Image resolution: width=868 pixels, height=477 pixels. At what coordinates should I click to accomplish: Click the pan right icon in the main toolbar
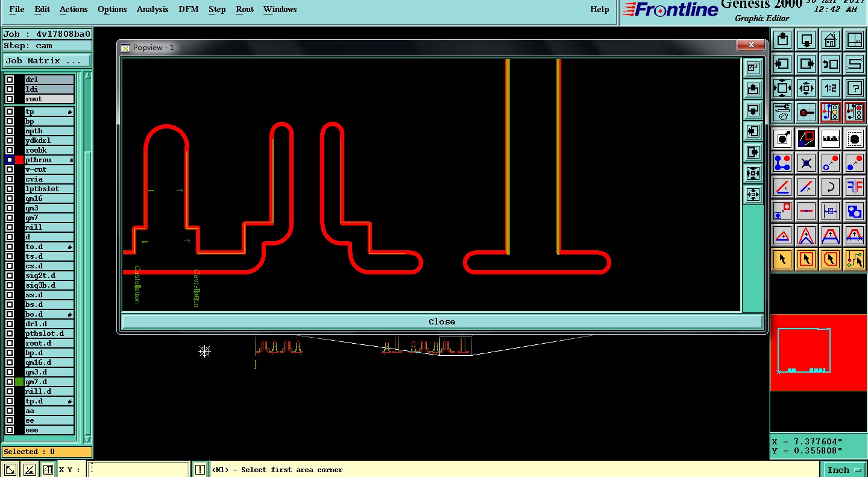coord(806,64)
